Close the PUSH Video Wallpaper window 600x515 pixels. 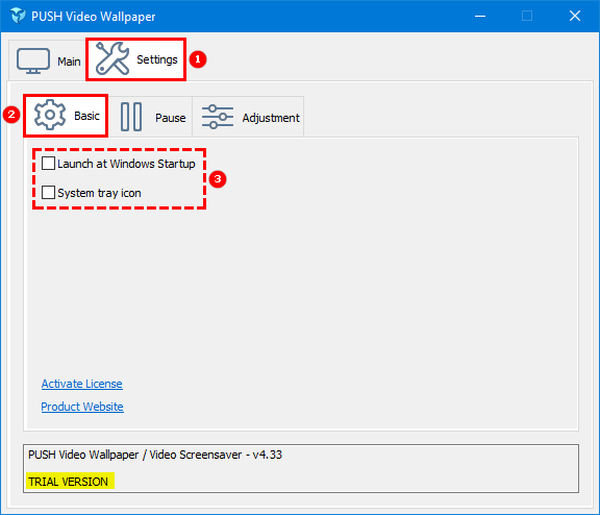(x=575, y=16)
